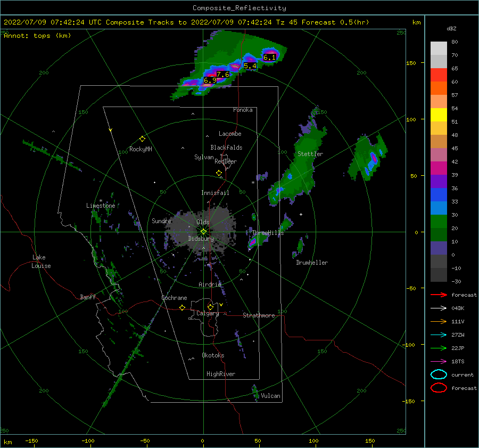Select the magenta swatch in dBZ legend
This screenshot has width=479, height=448.
439,168
